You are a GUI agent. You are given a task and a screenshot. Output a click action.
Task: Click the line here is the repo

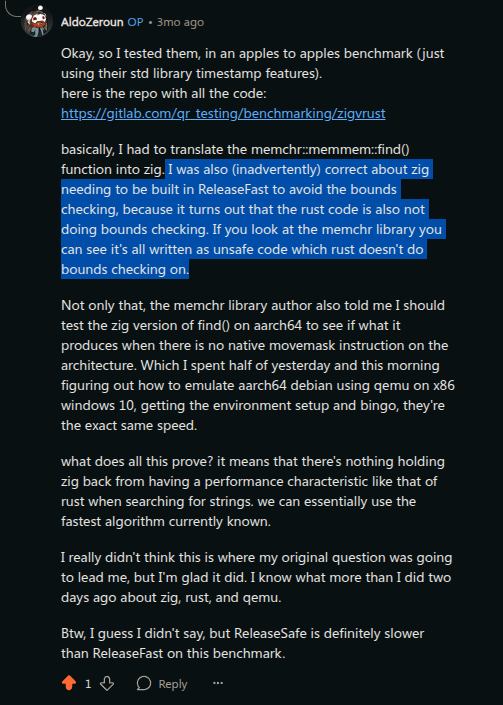pyautogui.click(x=164, y=94)
